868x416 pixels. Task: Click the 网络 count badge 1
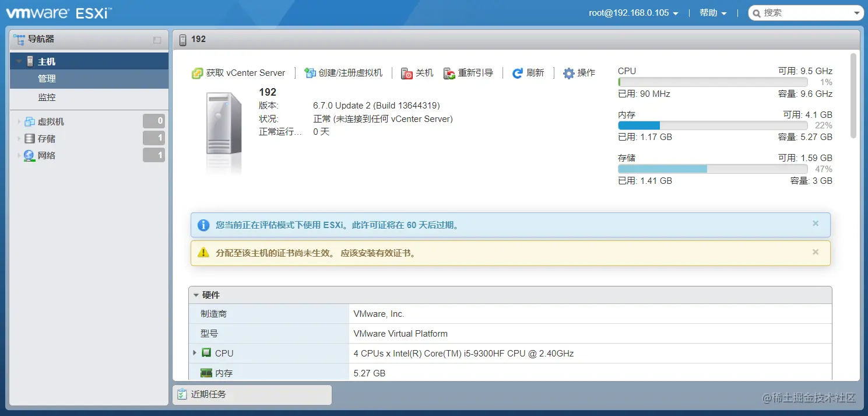click(x=154, y=155)
